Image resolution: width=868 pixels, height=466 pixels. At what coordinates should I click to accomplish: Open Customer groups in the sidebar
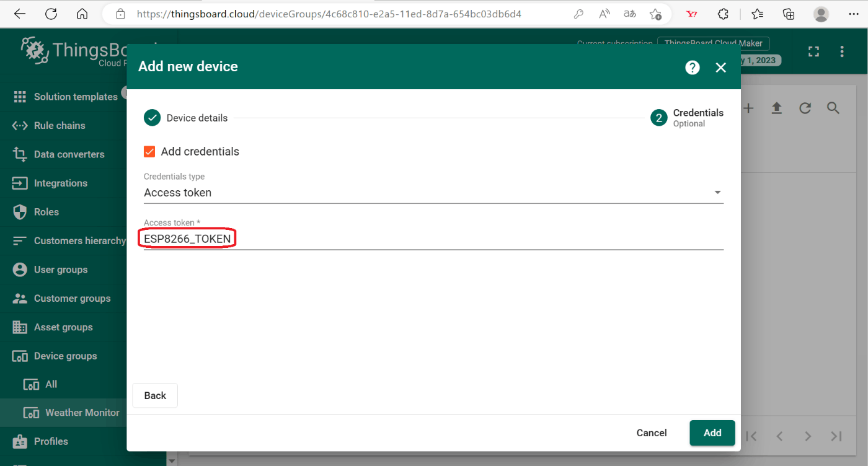[63, 298]
